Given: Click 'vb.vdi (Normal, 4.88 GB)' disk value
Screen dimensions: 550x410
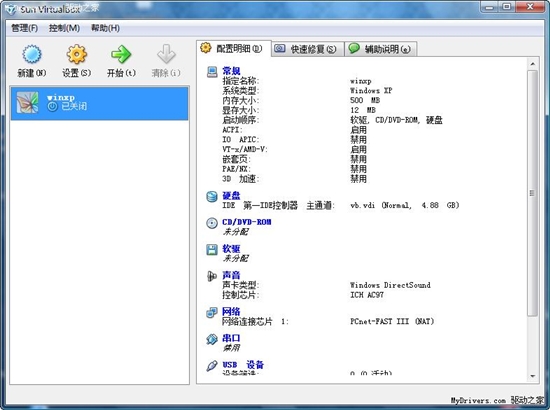Looking at the screenshot, I should click(405, 205).
